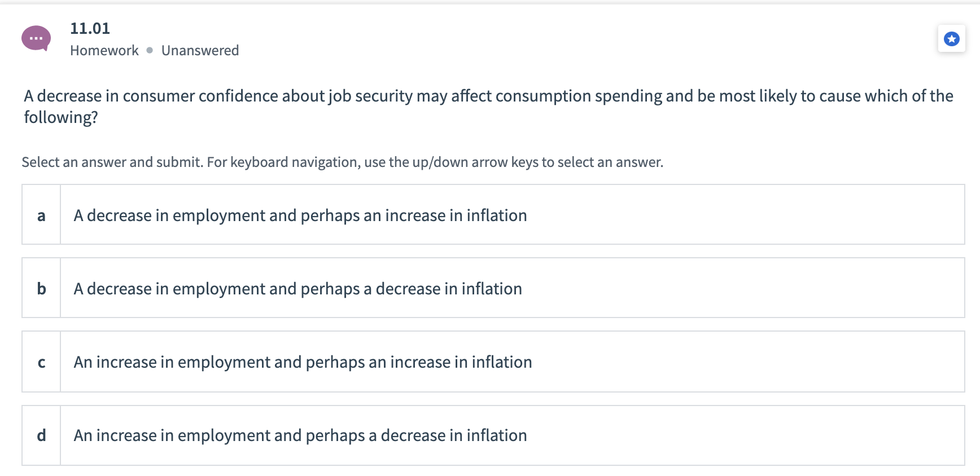Click the question number 11.01 heading
Screen dimensions: 980x476
point(90,28)
